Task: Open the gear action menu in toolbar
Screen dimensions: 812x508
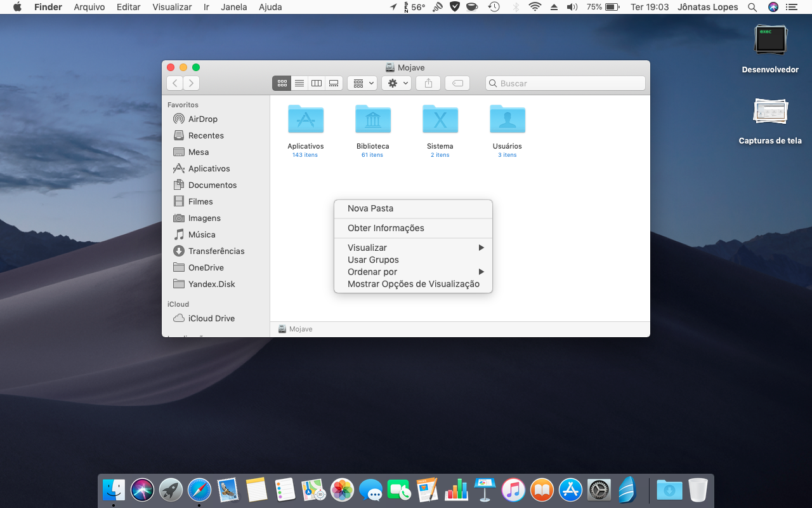Action: click(x=396, y=83)
